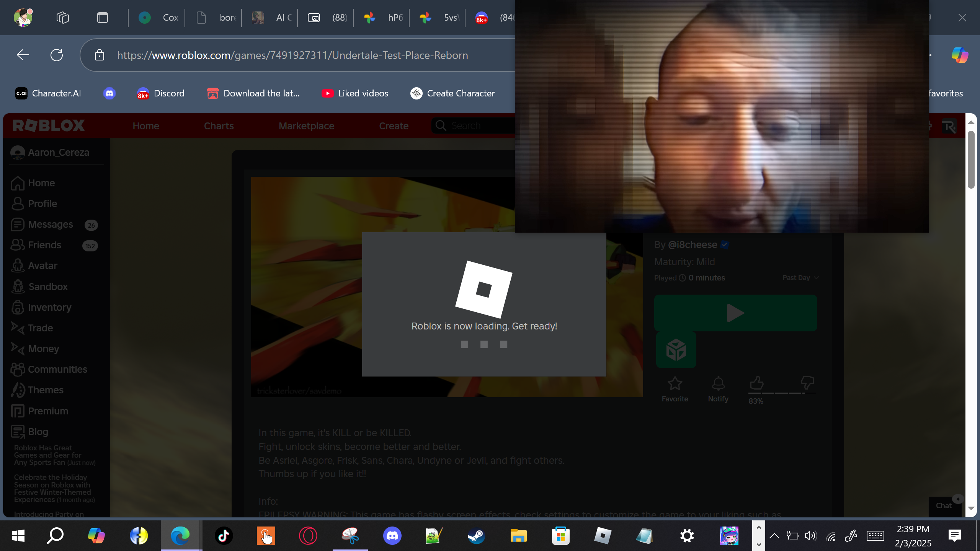980x551 pixels.
Task: Open Windows Start menu
Action: [18, 536]
